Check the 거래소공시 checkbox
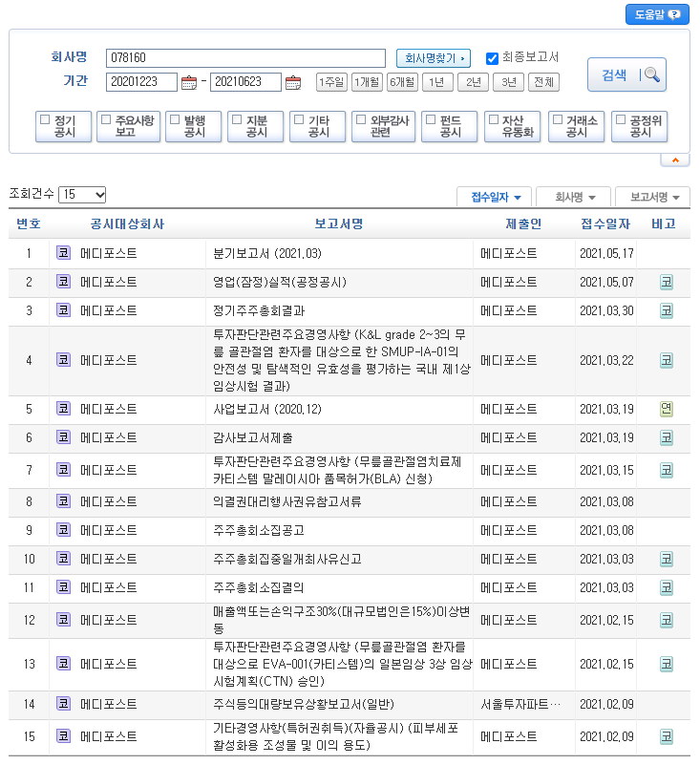700x765 pixels. 558,119
